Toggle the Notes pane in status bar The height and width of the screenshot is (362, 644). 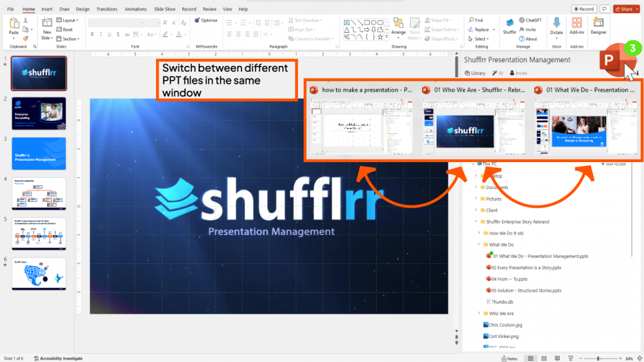click(x=509, y=358)
